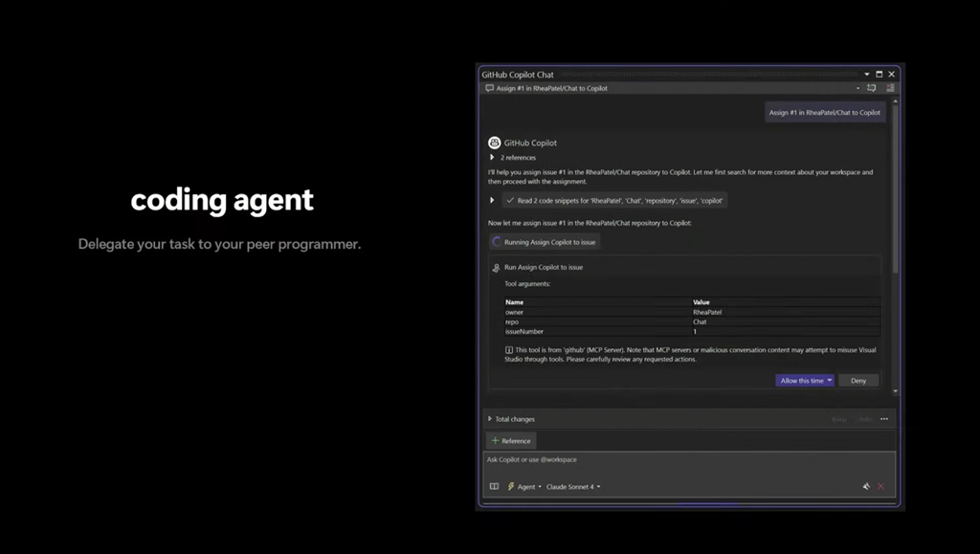Click the Running Assign Copilot spinner icon
This screenshot has width=980, height=554.
pos(497,242)
